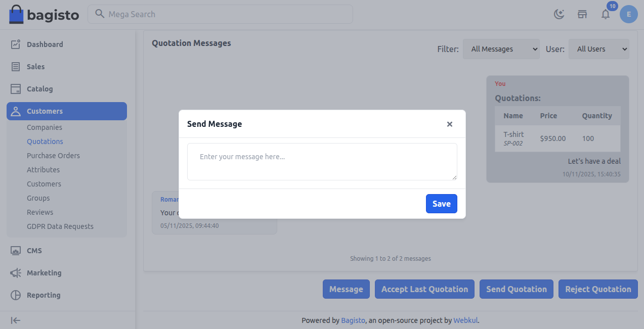This screenshot has height=329, width=644.
Task: Open notifications via the bell icon
Action: coord(605,14)
